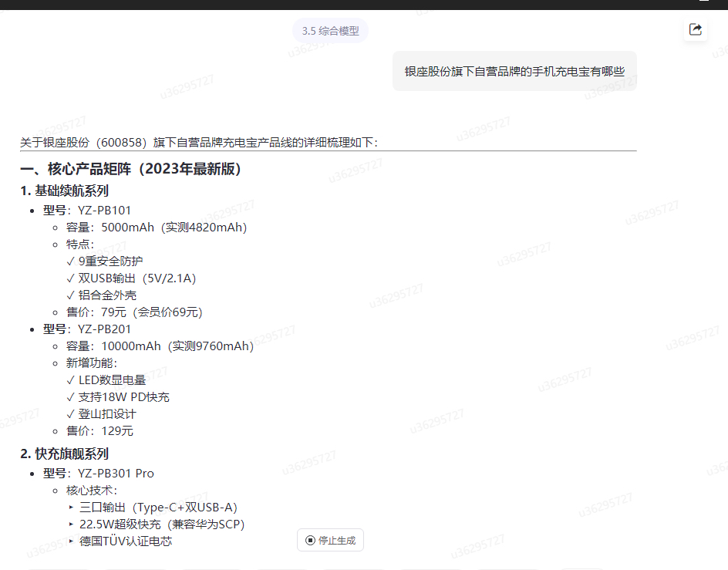728x570 pixels.
Task: Click the LED数显电量 feature line
Action: pos(106,380)
